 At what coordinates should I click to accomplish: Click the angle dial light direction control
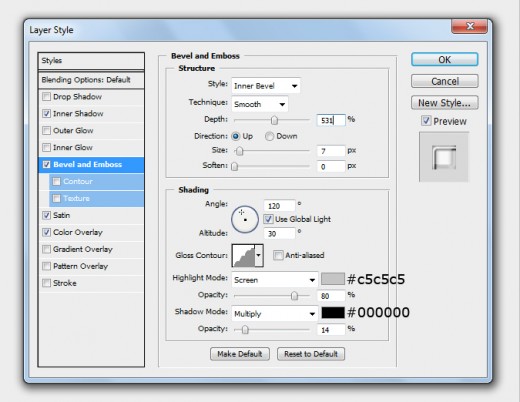[245, 219]
